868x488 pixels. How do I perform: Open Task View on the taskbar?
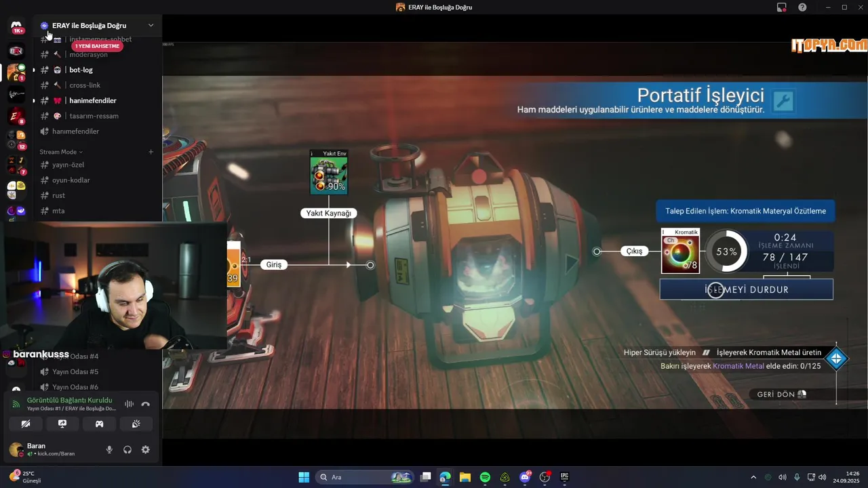click(425, 477)
